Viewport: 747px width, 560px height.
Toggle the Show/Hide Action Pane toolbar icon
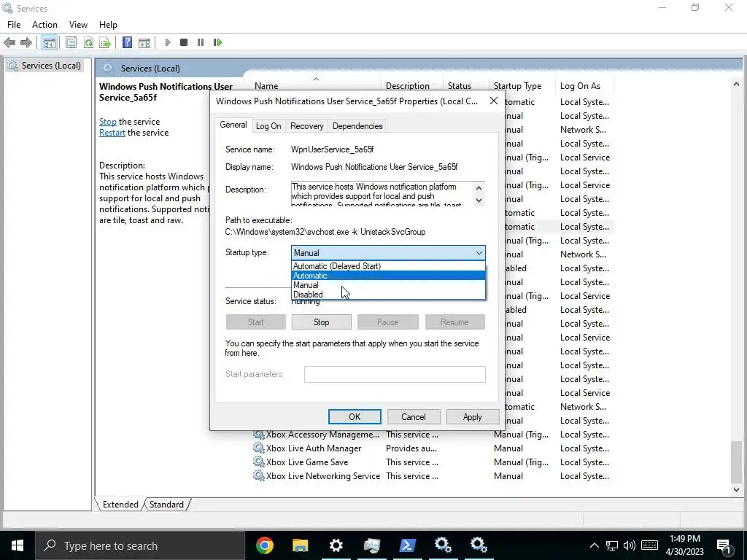[x=144, y=42]
